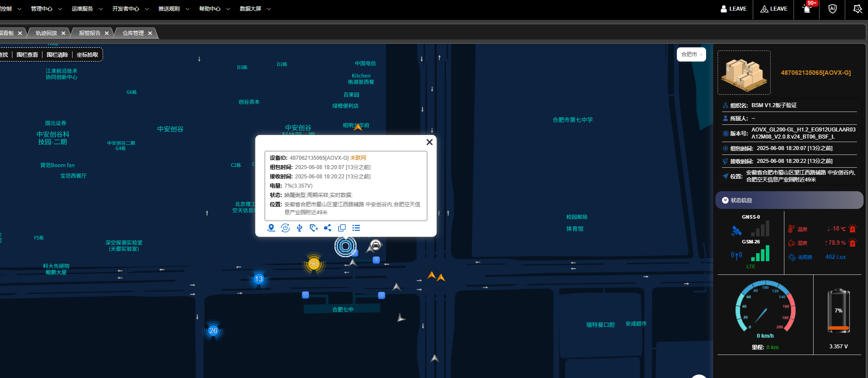This screenshot has height=378, width=868.
Task: Open alarm notifications with 99+ badge
Action: coord(807,9)
